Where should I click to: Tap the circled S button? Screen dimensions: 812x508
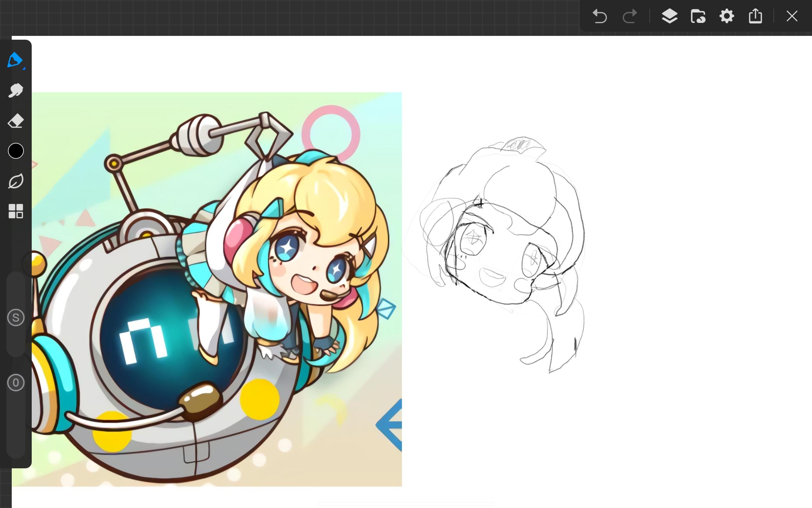[16, 317]
